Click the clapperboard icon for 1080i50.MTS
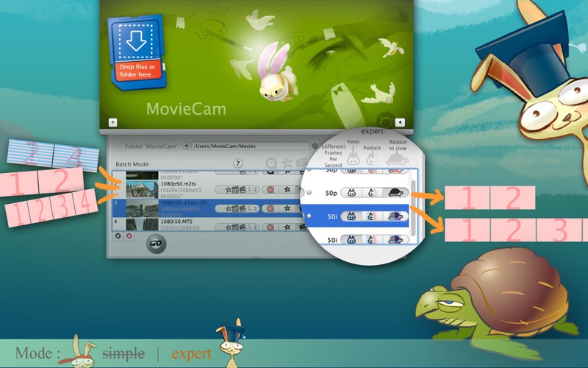The width and height of the screenshot is (588, 368). 302,227
